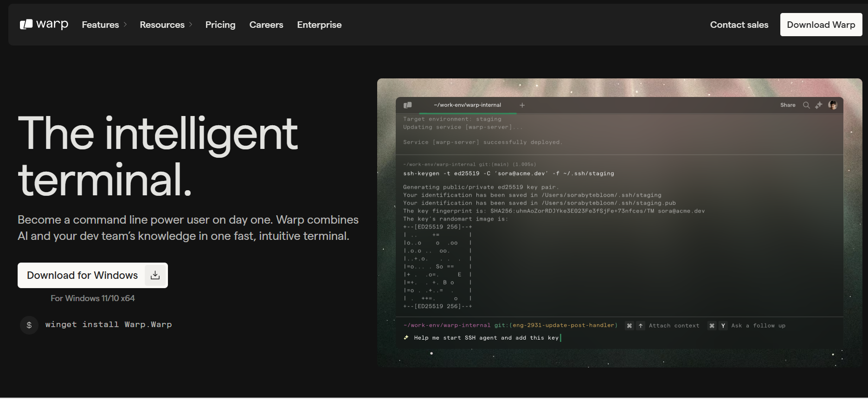Add a new terminal tab with plus icon
The width and height of the screenshot is (868, 399).
[x=522, y=105]
